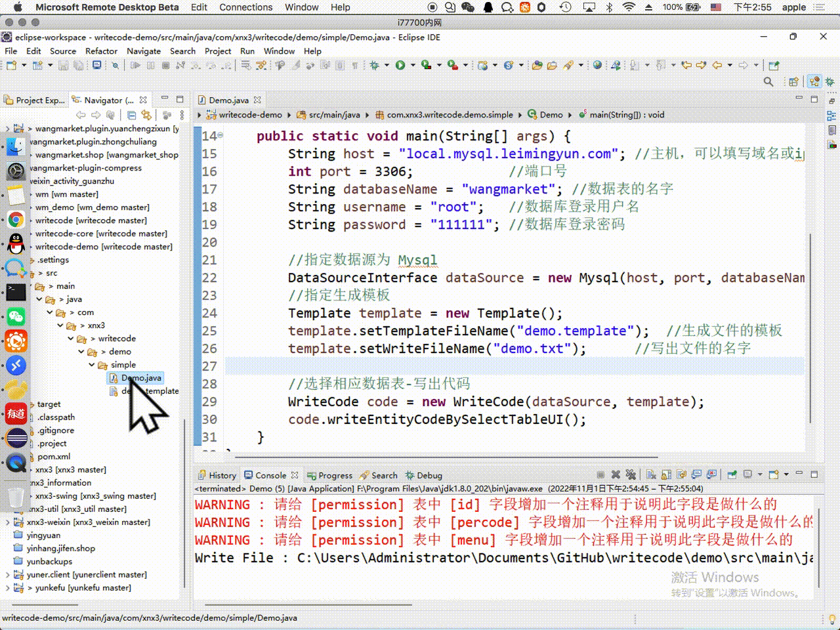Click the Save toolbar icon
The width and height of the screenshot is (840, 630).
63,65
